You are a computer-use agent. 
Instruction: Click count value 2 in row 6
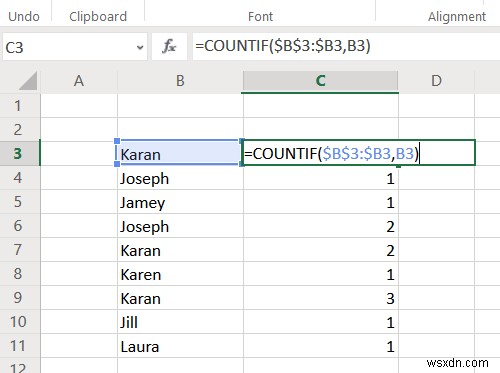tap(321, 225)
